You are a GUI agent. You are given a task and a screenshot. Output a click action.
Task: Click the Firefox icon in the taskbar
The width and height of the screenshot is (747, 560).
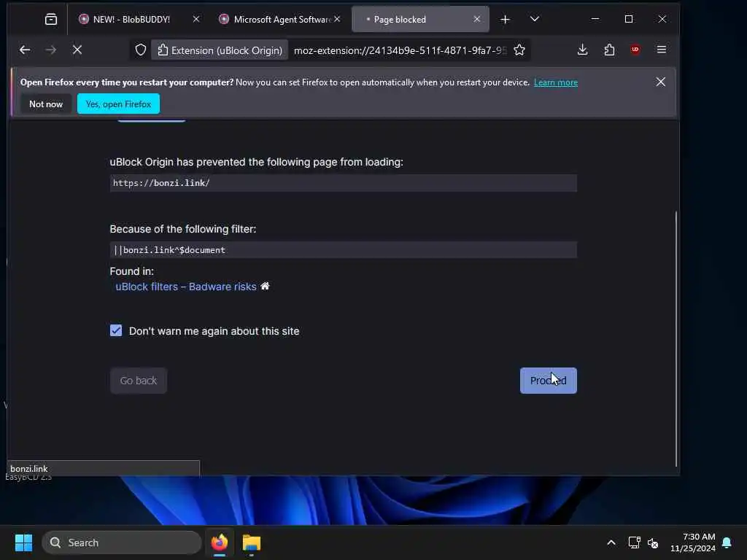219,542
